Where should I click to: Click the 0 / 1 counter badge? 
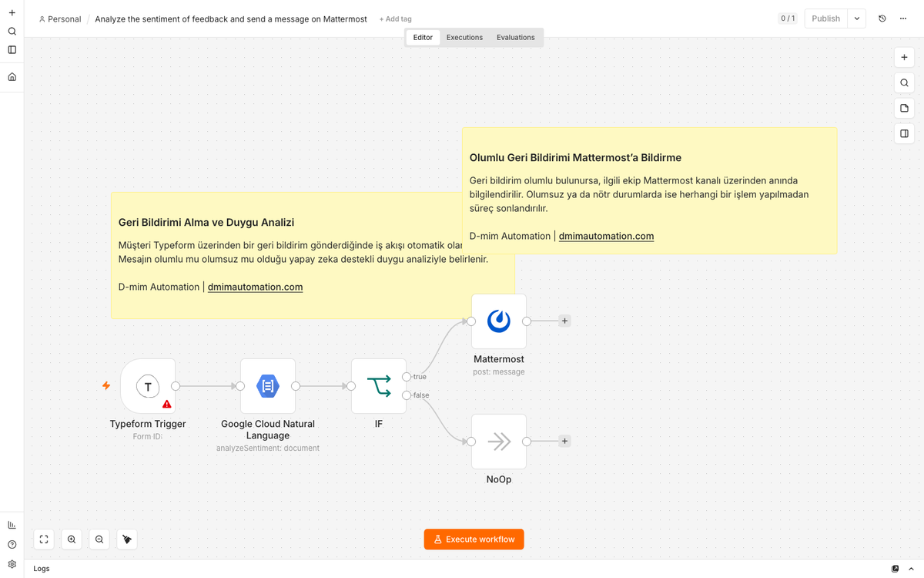788,18
